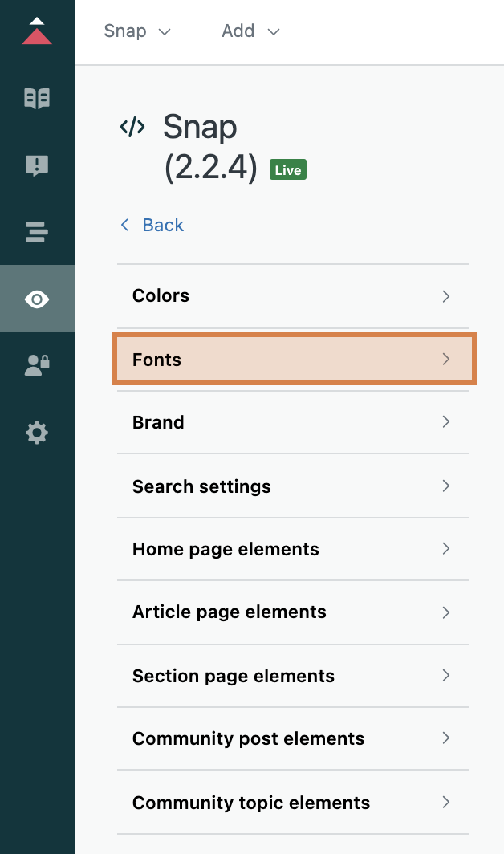Click the green Live status badge
504x854 pixels.
pyautogui.click(x=288, y=170)
